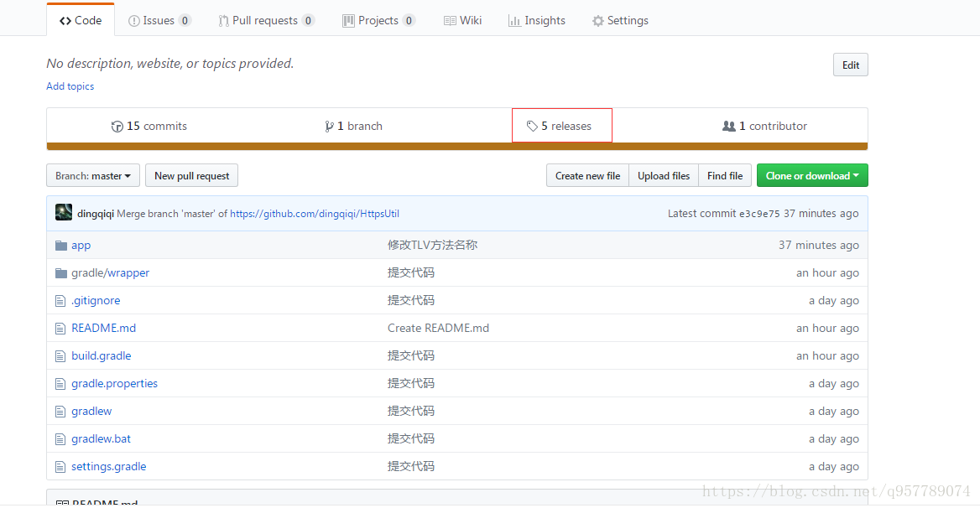Screen dimensions: 980x508
Task: Click the Settings gear icon
Action: 598,21
